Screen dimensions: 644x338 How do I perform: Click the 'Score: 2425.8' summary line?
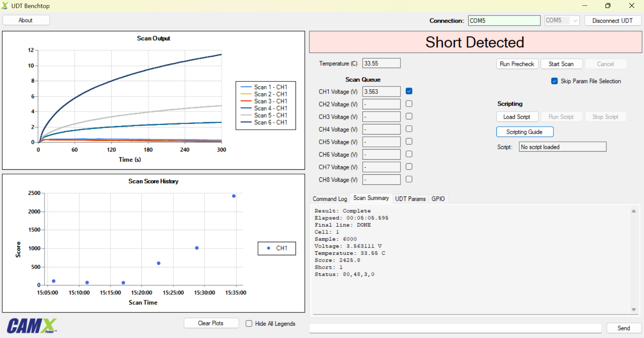tap(337, 260)
